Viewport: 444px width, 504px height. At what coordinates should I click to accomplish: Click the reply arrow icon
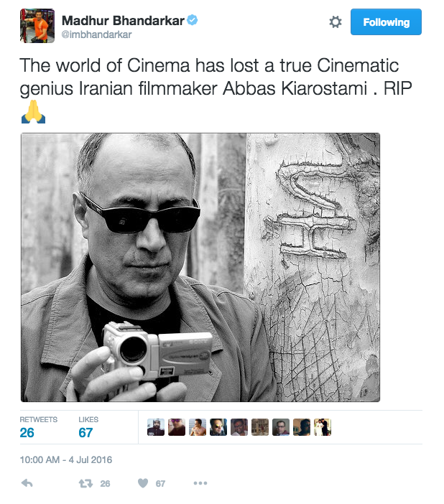[x=27, y=483]
